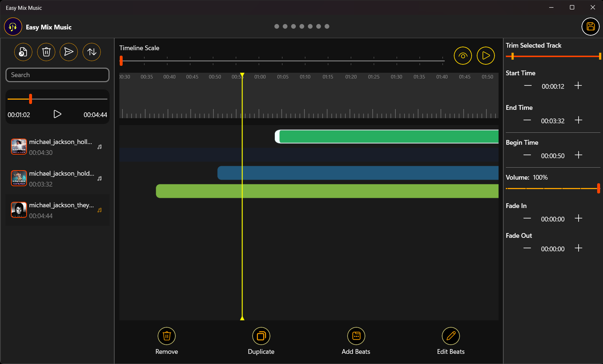Image resolution: width=603 pixels, height=364 pixels.
Task: Delete track using trash icon
Action: click(x=46, y=52)
